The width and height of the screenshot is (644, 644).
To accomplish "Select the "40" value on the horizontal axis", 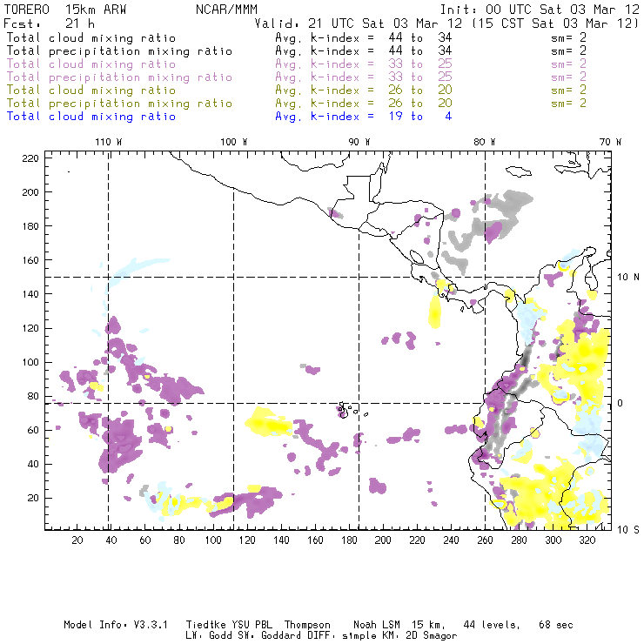I will [x=111, y=540].
